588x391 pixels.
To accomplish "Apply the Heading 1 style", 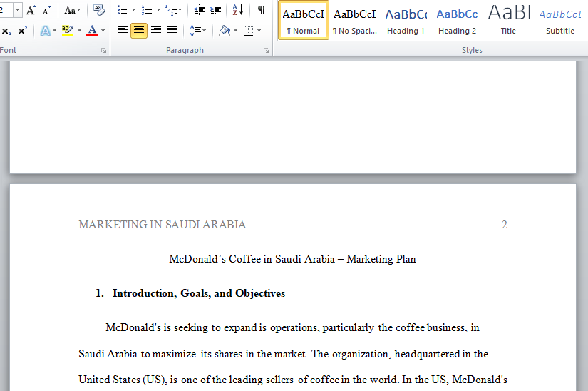I will point(406,20).
